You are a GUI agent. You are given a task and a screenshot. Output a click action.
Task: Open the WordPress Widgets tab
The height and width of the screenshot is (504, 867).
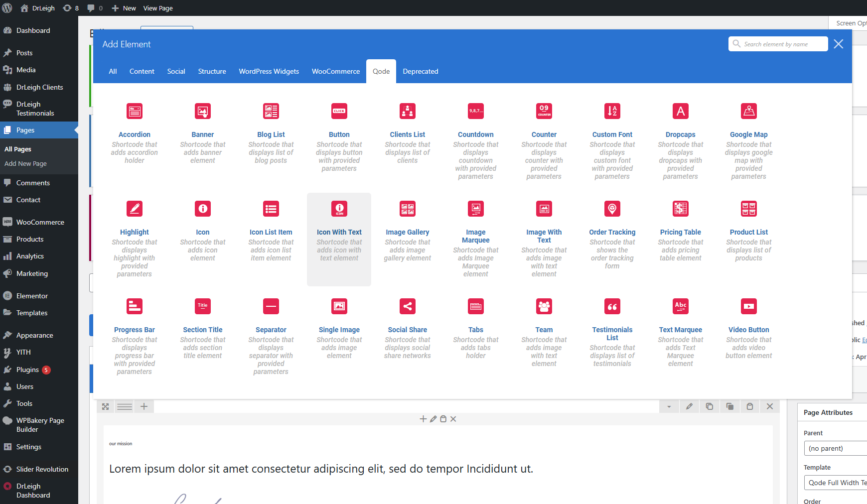[269, 71]
